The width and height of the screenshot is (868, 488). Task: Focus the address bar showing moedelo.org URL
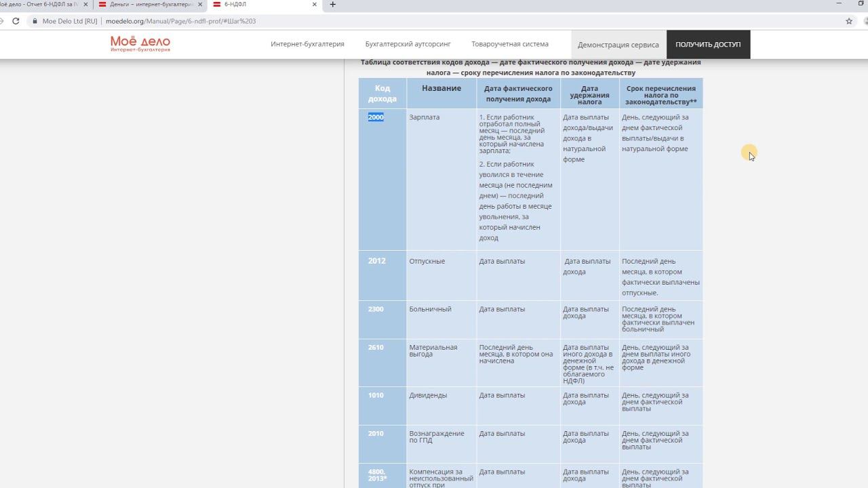point(434,21)
